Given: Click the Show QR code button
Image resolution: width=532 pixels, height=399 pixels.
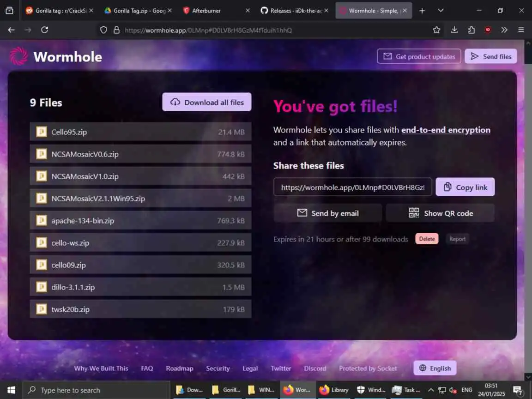Looking at the screenshot, I should pyautogui.click(x=440, y=213).
